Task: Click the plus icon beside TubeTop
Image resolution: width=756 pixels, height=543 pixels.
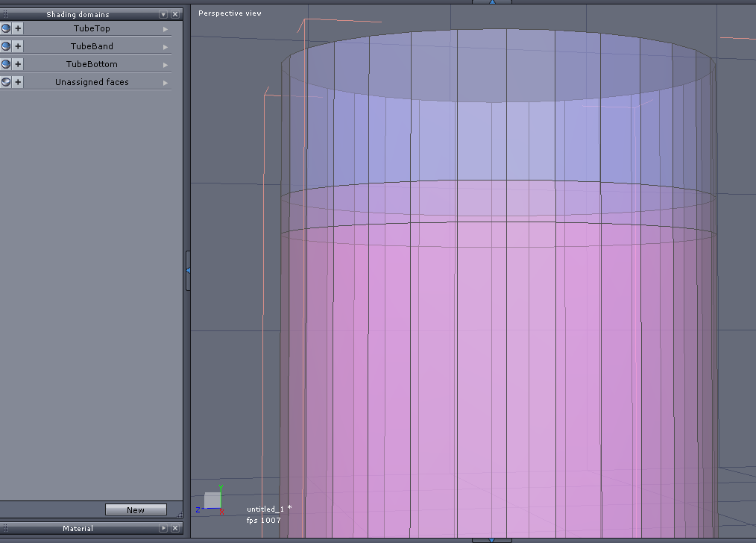Action: tap(18, 28)
